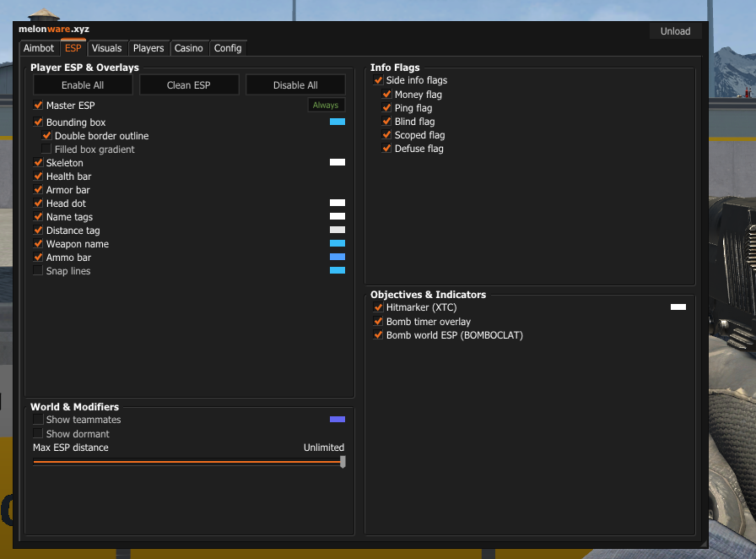Switch to the Visuals tab
The height and width of the screenshot is (559, 756).
[107, 48]
